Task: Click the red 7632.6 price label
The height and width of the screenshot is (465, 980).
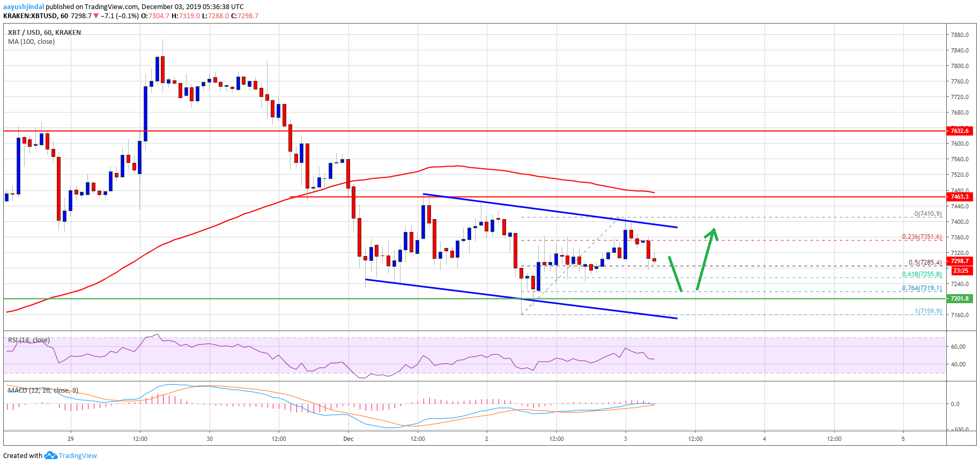Action: (x=960, y=131)
